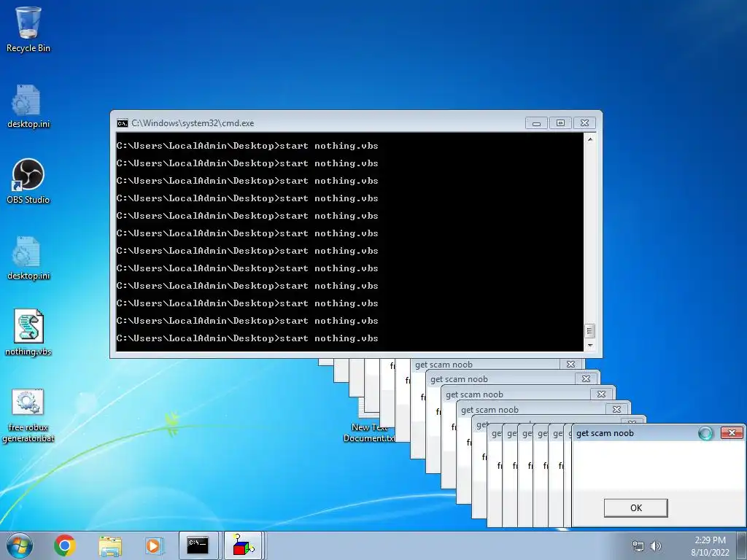Click the colored blocks script taskbar icon

point(243,545)
